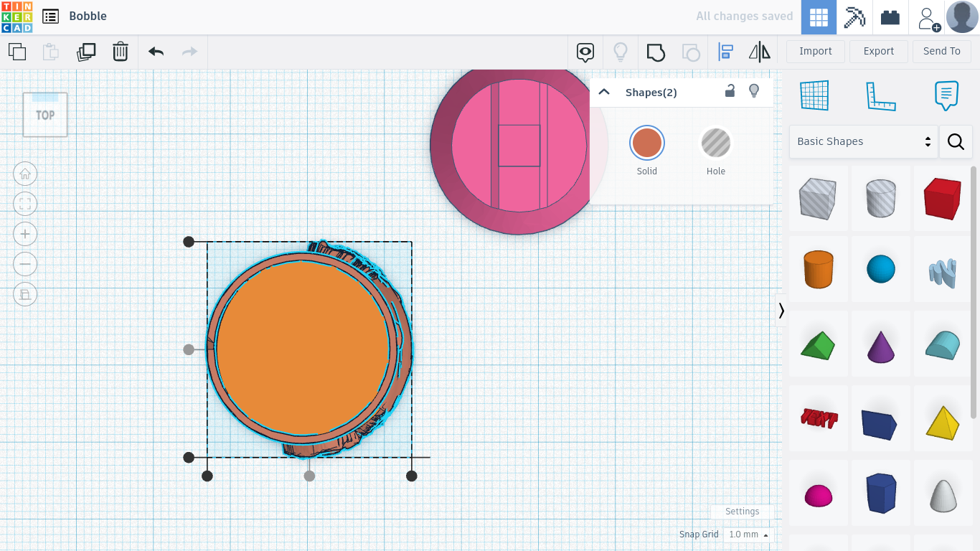This screenshot has width=980, height=551.
Task: Select the Workplane tool icon
Action: (x=814, y=95)
